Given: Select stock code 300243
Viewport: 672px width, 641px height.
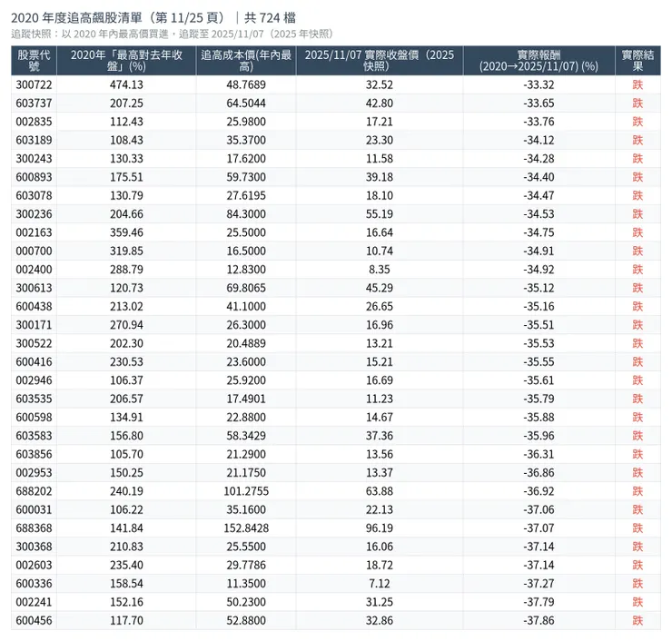Looking at the screenshot, I should click(x=34, y=159).
